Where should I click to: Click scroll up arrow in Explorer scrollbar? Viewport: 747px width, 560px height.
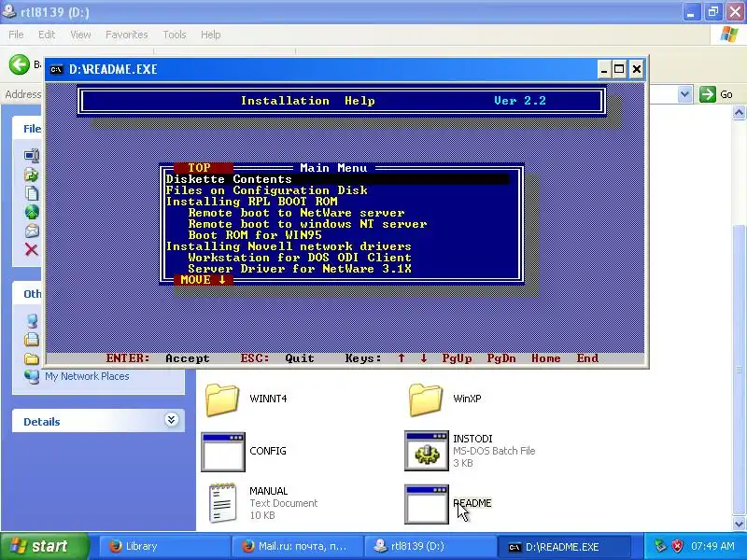(x=739, y=113)
